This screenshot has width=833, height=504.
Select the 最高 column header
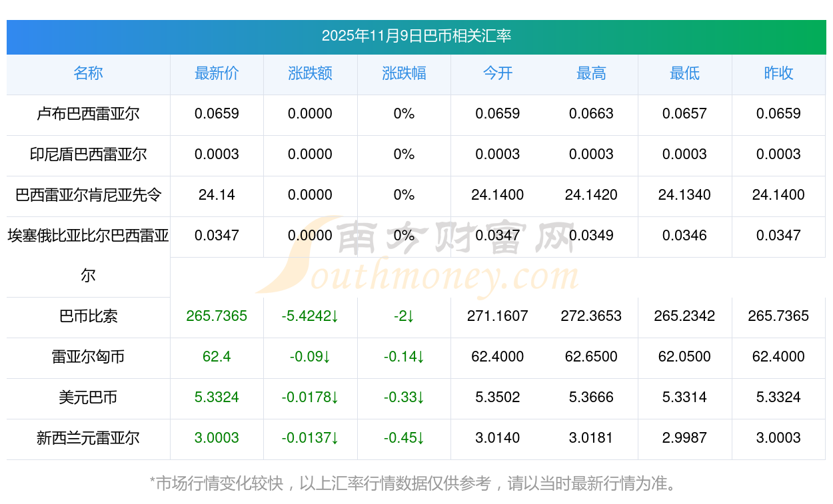[591, 74]
